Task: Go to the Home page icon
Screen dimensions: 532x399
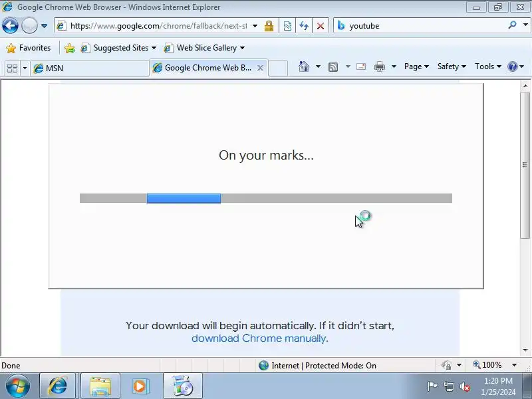Action: pos(304,66)
